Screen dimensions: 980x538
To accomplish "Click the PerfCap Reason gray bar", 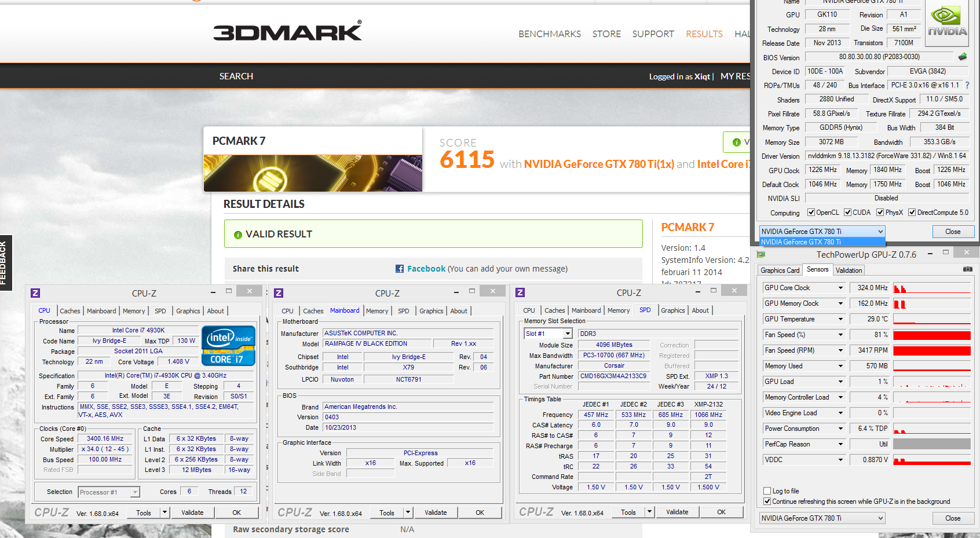I will click(x=932, y=444).
